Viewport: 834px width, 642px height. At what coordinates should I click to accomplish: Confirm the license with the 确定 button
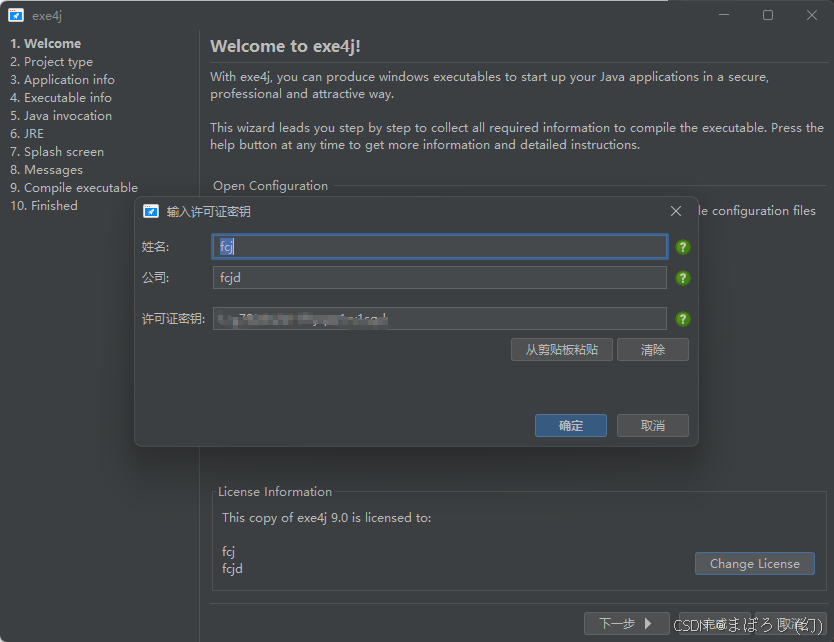[571, 426]
